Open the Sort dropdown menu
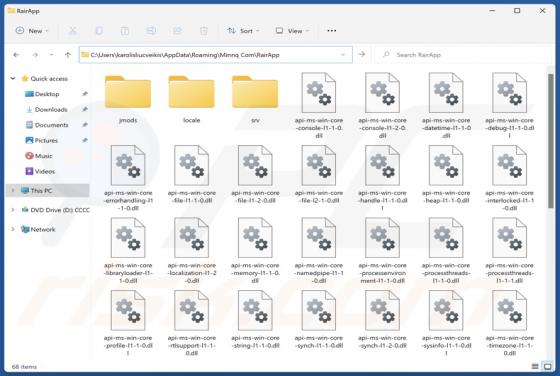This screenshot has width=560, height=376. point(243,31)
